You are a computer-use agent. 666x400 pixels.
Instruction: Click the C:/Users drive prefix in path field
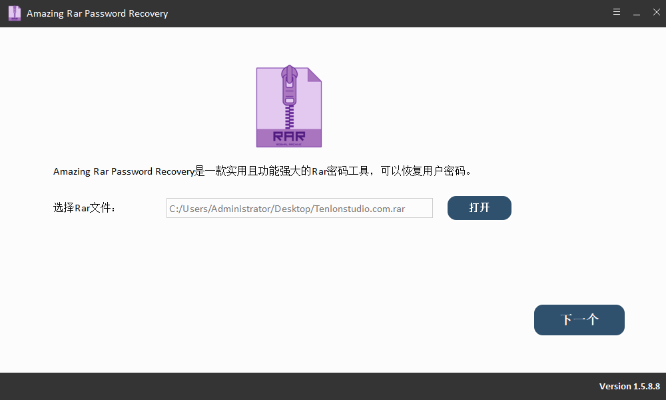(x=186, y=208)
